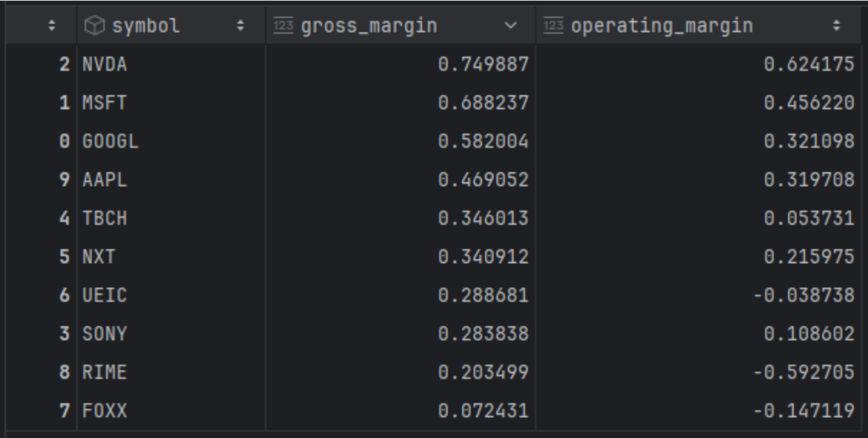The height and width of the screenshot is (438, 868).
Task: Click the 123 numeric icon for gross_margin
Action: pyautogui.click(x=283, y=25)
